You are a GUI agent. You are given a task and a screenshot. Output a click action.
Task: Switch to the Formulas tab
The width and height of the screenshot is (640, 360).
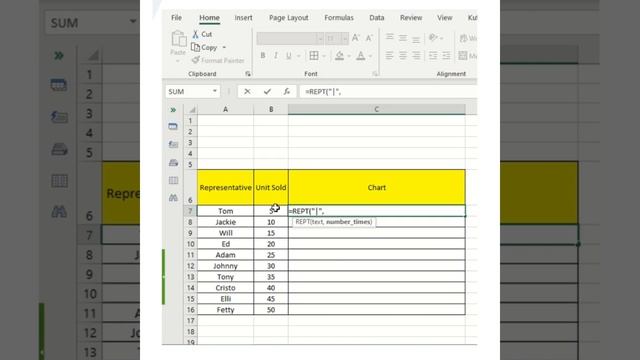pyautogui.click(x=339, y=18)
